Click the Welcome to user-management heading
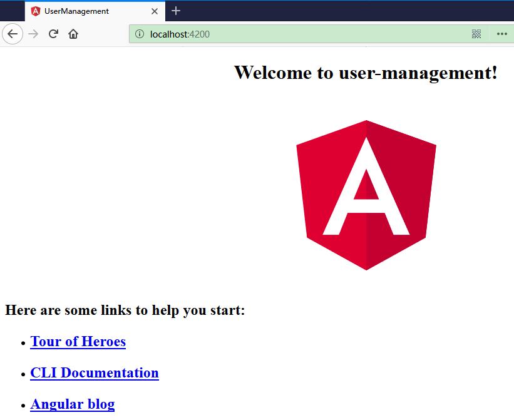The height and width of the screenshot is (420, 514). [x=366, y=73]
